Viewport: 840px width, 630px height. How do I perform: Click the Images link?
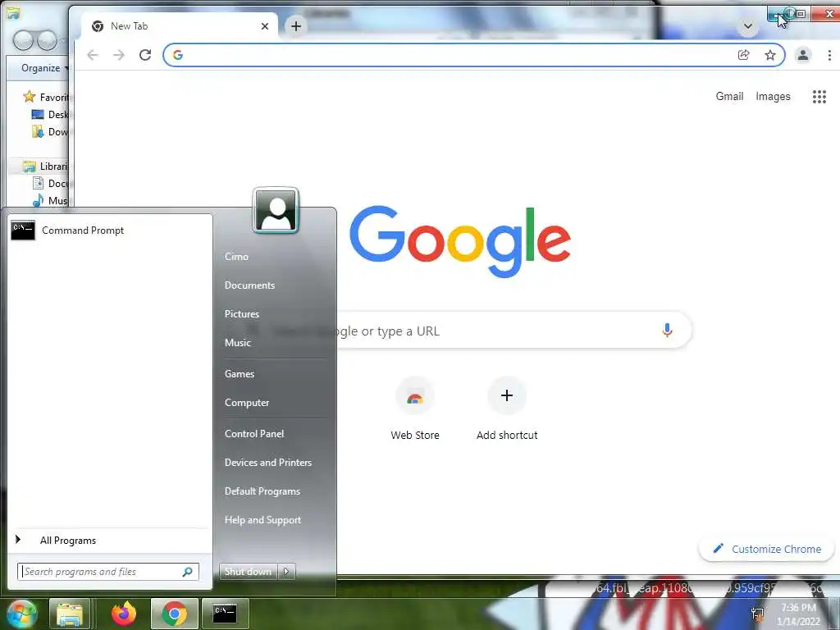tap(773, 97)
